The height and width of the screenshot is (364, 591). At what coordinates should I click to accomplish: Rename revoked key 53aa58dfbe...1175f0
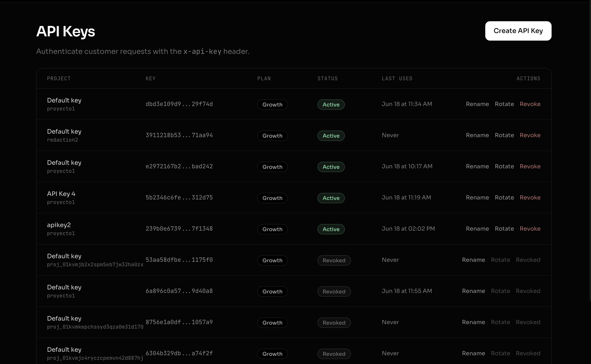click(x=473, y=260)
